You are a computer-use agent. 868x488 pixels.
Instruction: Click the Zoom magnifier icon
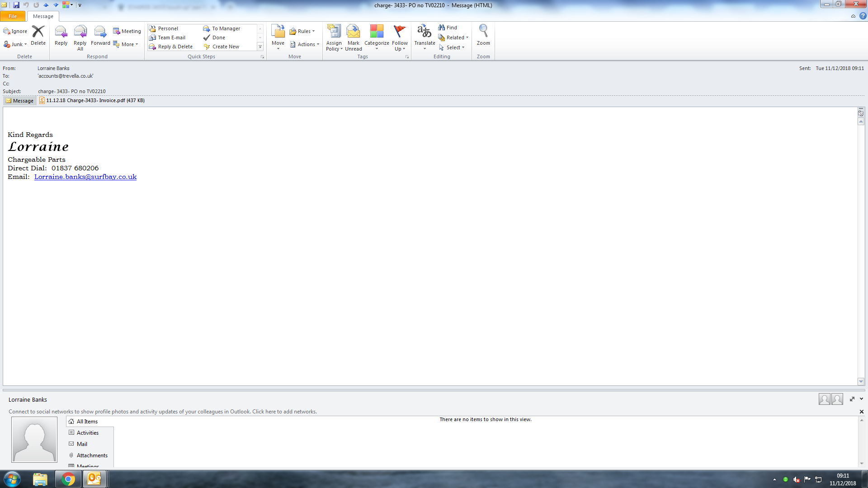coord(483,31)
